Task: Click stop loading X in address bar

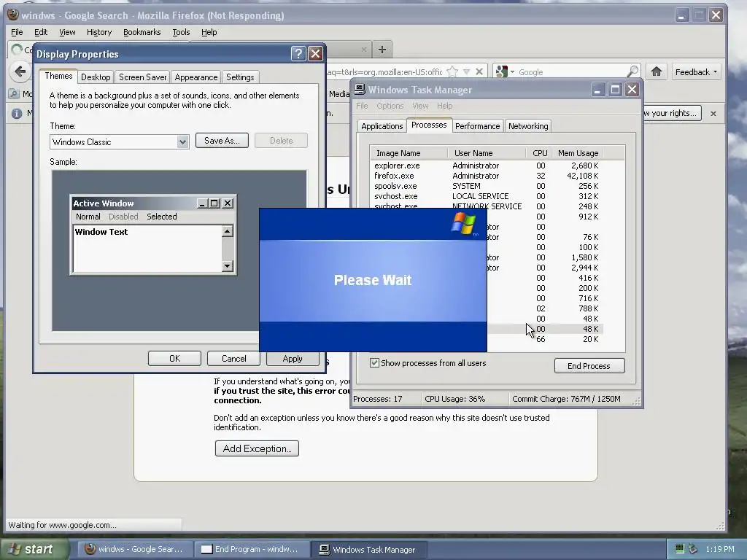Action: (479, 72)
